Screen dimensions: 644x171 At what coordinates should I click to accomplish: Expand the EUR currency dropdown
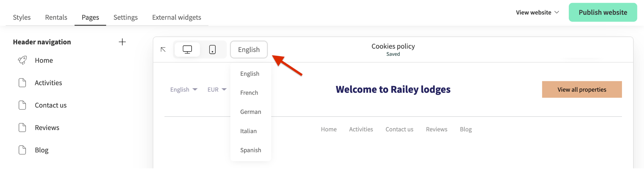(x=217, y=89)
